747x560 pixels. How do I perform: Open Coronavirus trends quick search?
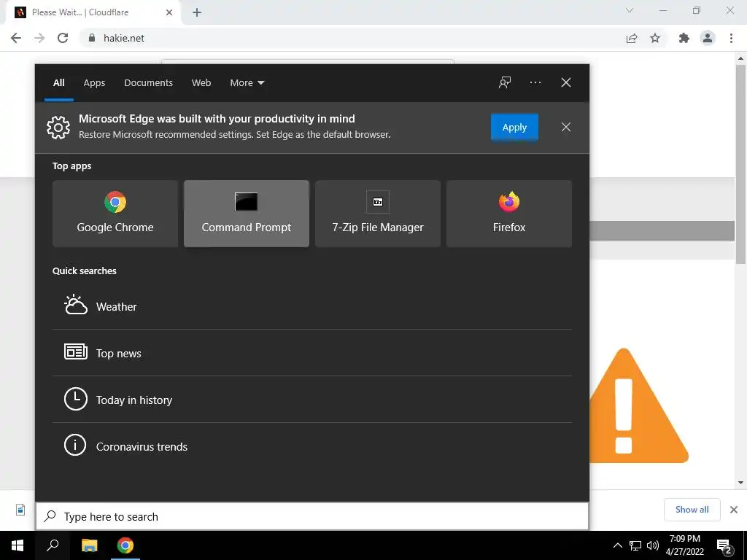(312, 446)
